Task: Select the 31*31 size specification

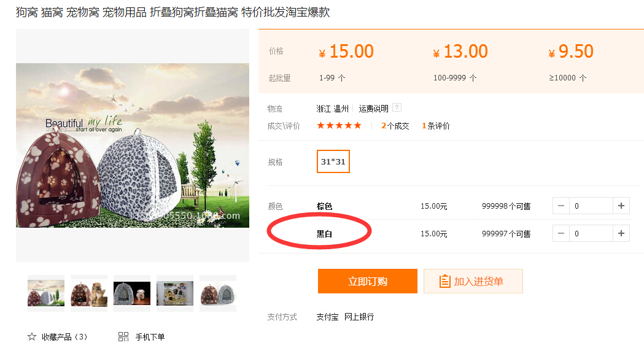Action: [333, 161]
